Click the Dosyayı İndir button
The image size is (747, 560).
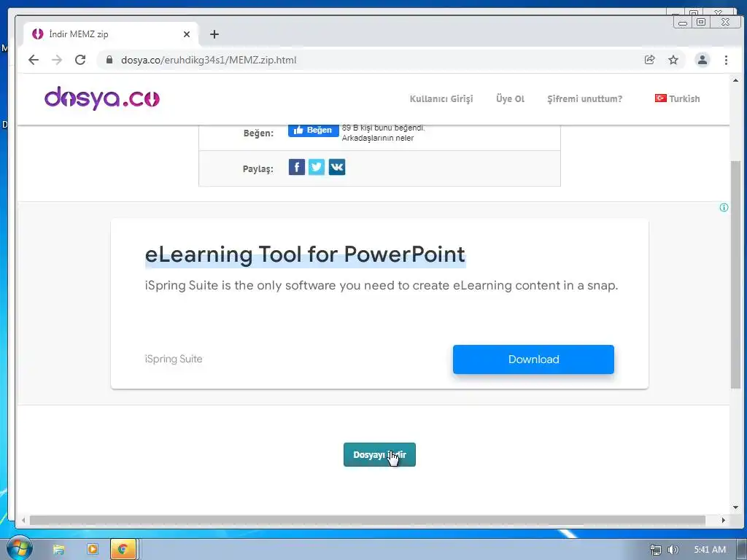379,455
